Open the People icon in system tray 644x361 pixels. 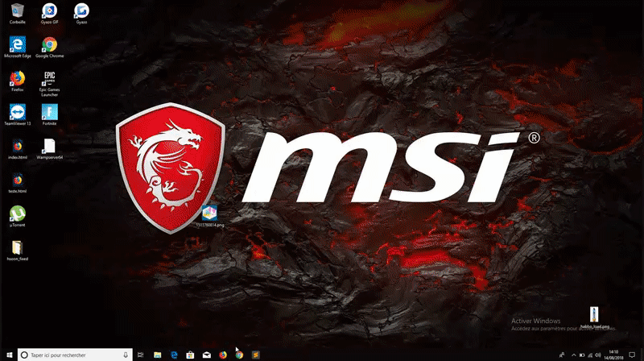(562, 355)
